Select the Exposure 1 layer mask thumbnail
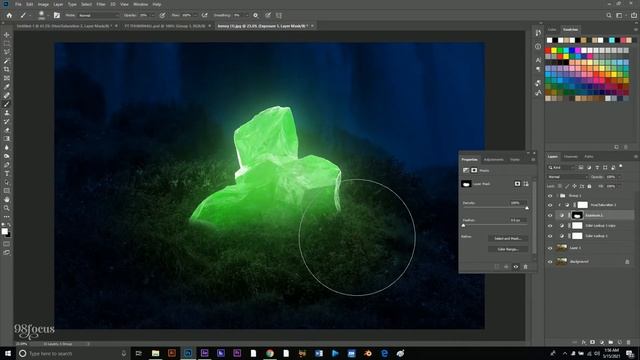This screenshot has width=640, height=360. pyautogui.click(x=577, y=215)
